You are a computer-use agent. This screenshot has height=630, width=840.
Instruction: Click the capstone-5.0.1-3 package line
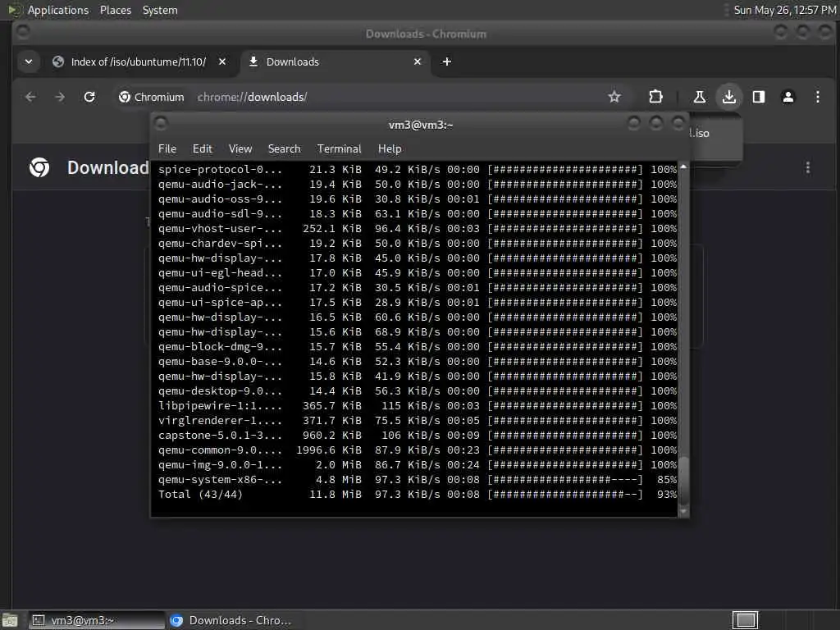[418, 436]
